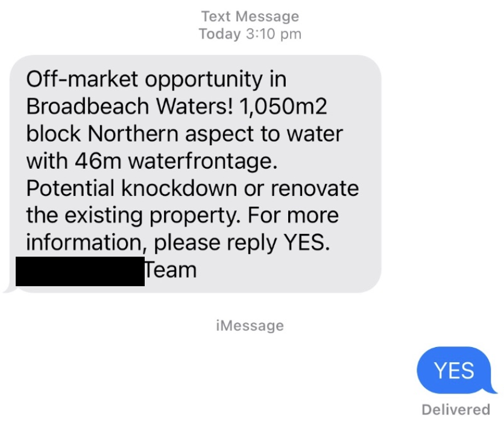Tap the iMessage separator label
Viewport: 504px width, 429px height.
pos(250,325)
